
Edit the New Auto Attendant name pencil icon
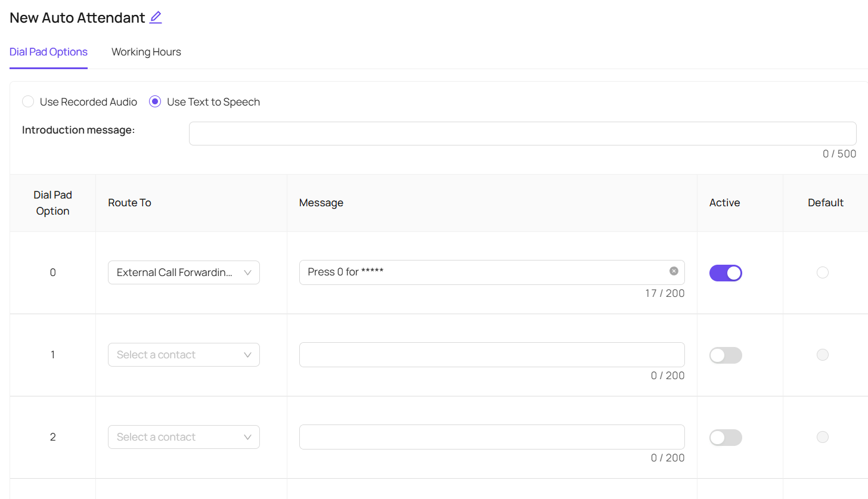point(156,17)
